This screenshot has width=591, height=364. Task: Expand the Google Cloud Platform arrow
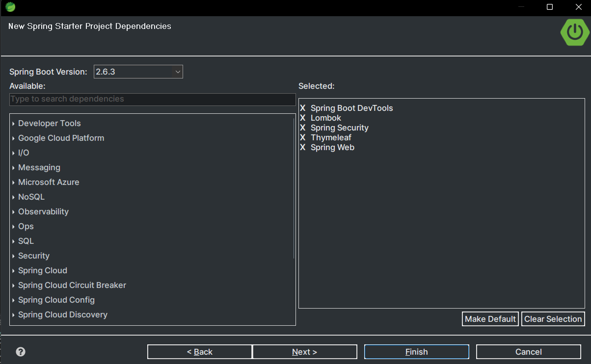[14, 138]
